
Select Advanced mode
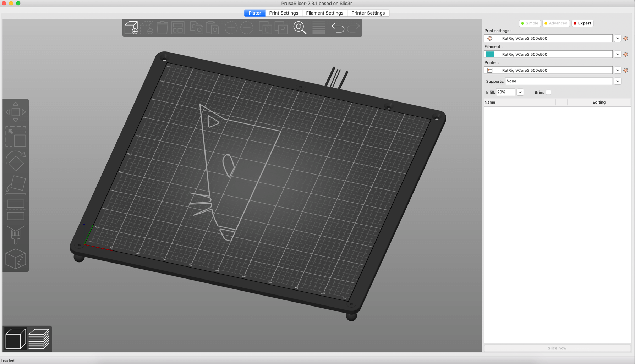tap(556, 23)
